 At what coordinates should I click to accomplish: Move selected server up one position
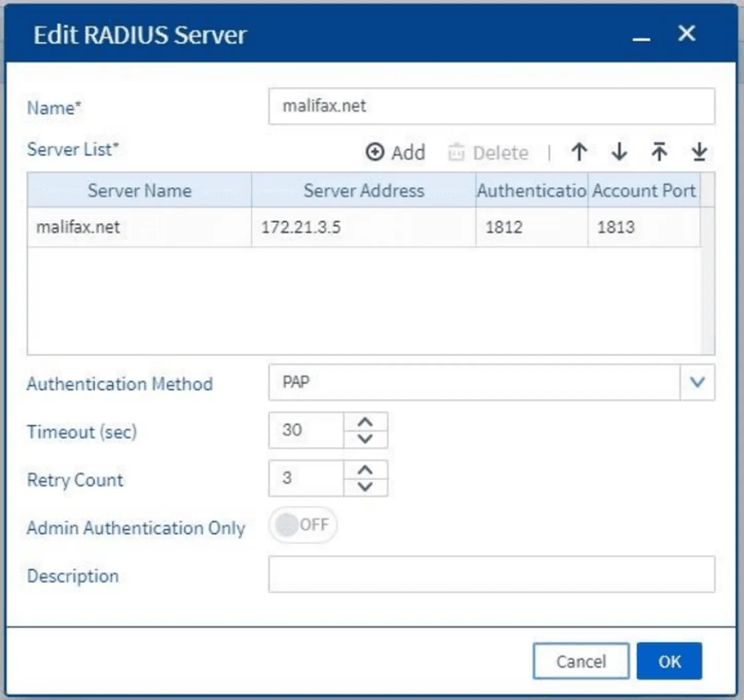click(x=579, y=152)
